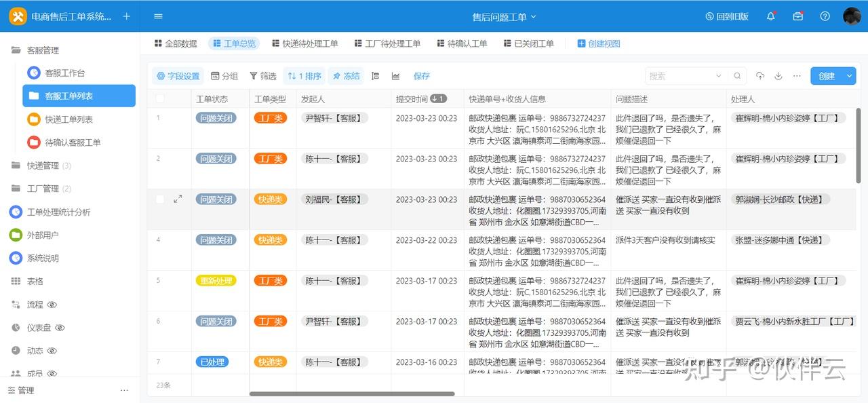Click the row height icon in toolbar
Image resolution: width=868 pixels, height=403 pixels.
tap(375, 76)
